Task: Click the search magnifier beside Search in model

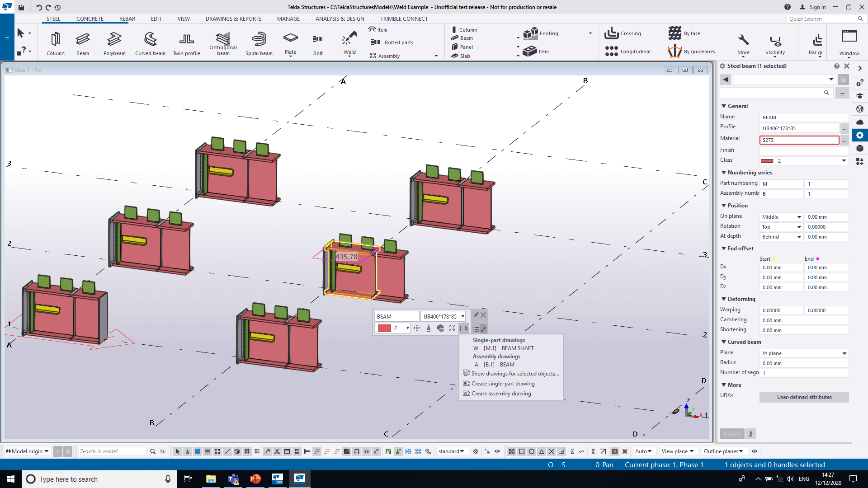Action: pyautogui.click(x=153, y=451)
